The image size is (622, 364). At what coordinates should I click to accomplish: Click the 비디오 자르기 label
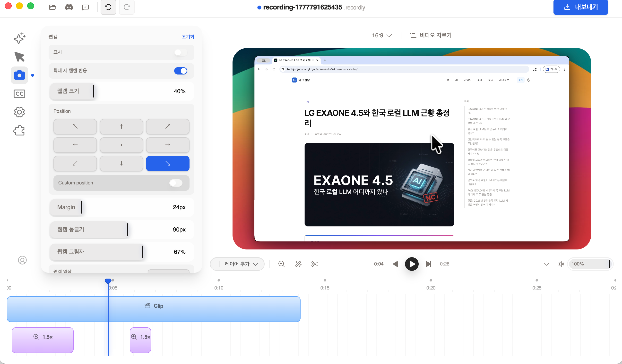coord(436,35)
